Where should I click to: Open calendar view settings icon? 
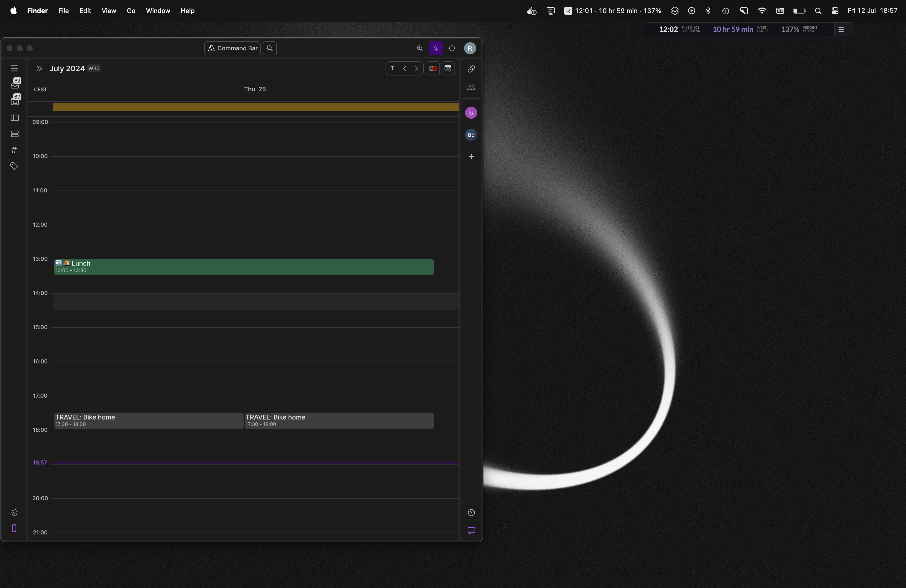tap(448, 68)
